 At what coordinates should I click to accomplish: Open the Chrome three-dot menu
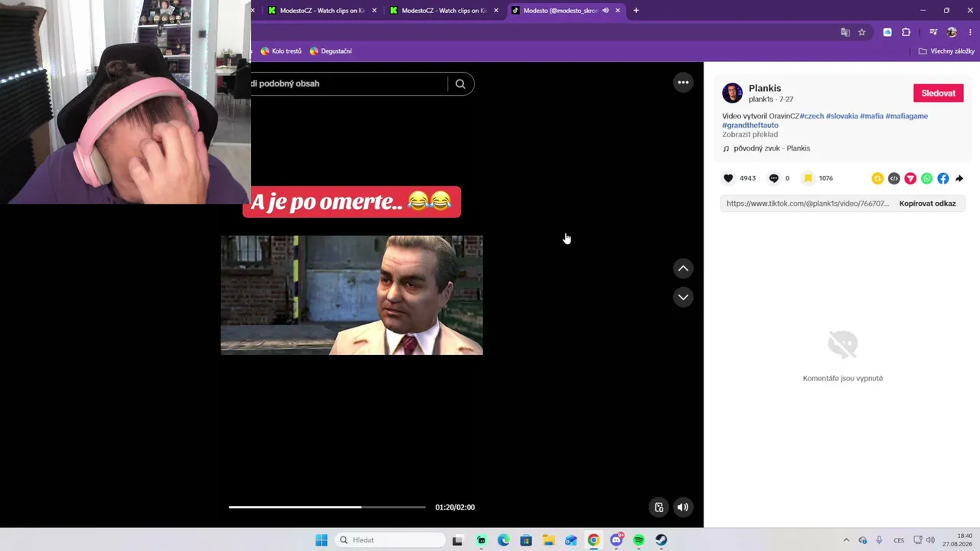point(970,32)
